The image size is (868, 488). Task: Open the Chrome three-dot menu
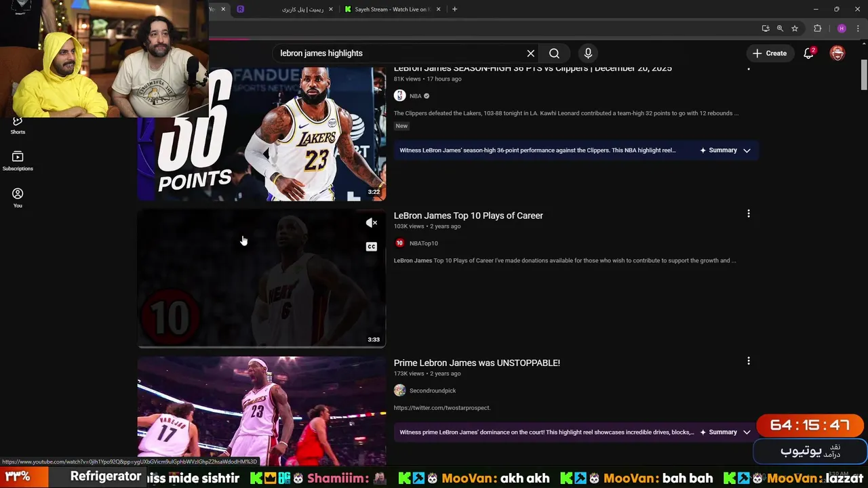point(858,28)
